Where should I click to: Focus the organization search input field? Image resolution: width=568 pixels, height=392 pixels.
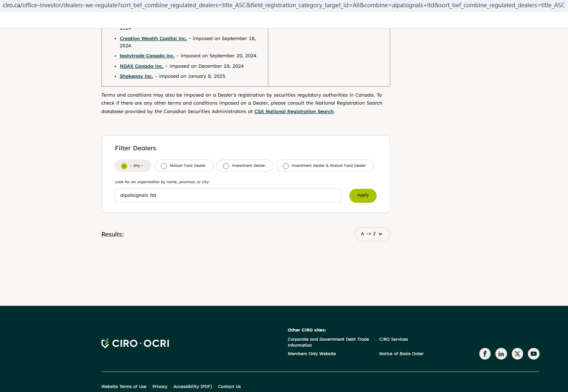click(x=228, y=196)
